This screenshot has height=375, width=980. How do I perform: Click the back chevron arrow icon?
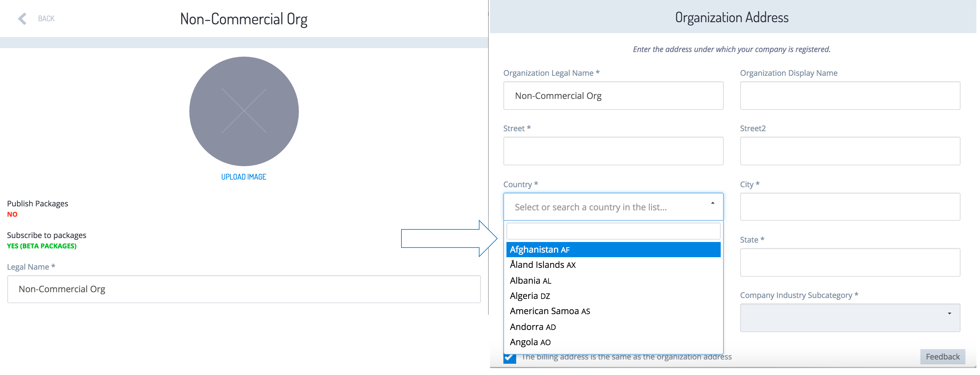(23, 19)
